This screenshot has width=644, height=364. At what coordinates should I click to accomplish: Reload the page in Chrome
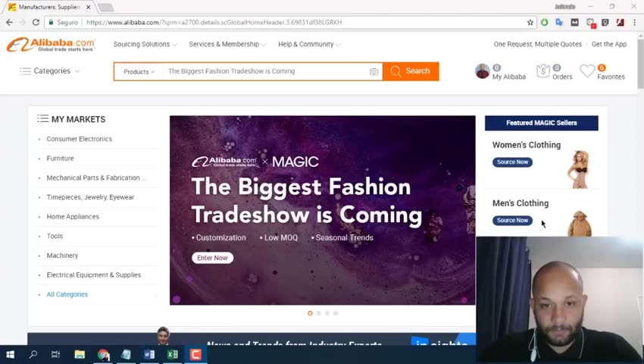click(x=36, y=23)
